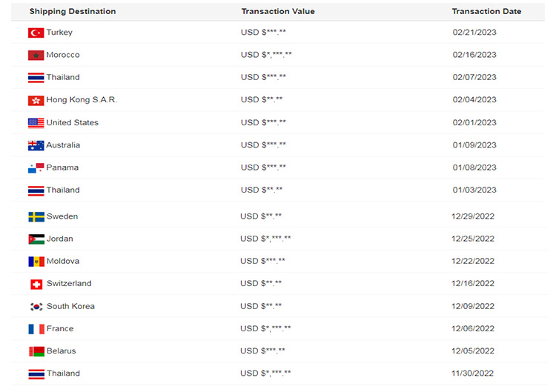Screen dimensions: 556x392
Task: Click the France destination name
Action: tap(60, 329)
